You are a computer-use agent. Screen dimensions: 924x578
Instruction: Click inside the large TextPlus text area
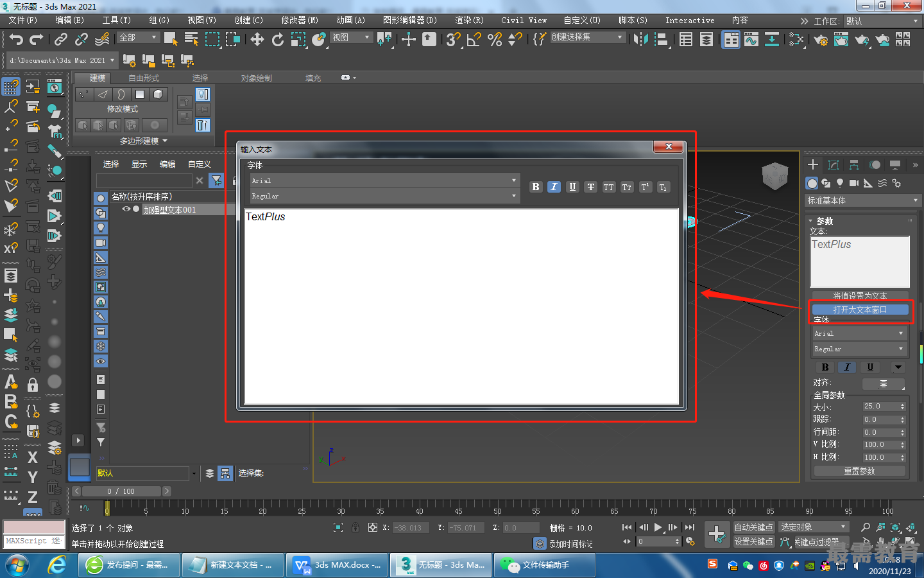pyautogui.click(x=461, y=306)
